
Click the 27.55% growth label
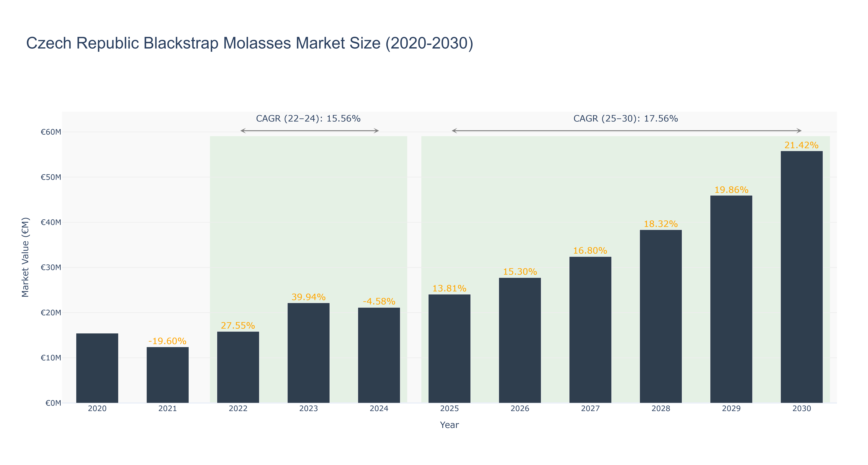coord(238,325)
